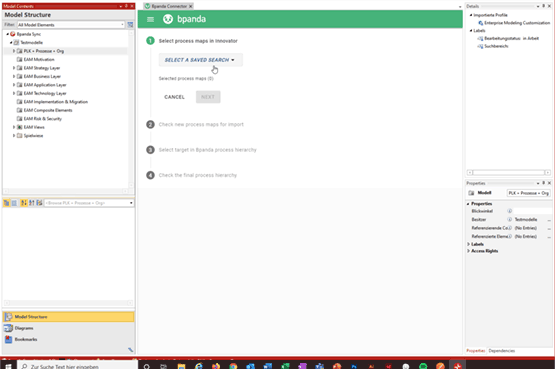Click the A-Z sort icon in browse toolbar

click(x=24, y=203)
